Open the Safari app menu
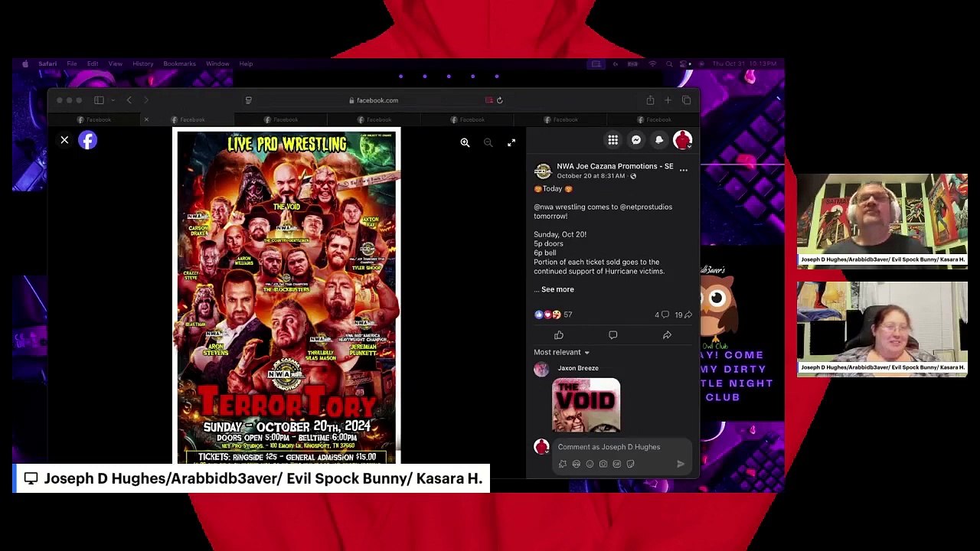980x551 pixels. click(47, 64)
